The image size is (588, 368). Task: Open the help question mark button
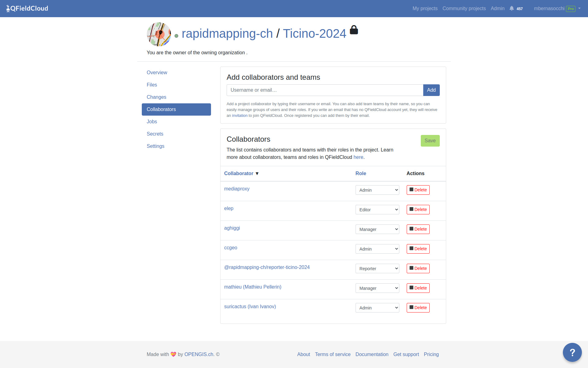[x=572, y=352]
